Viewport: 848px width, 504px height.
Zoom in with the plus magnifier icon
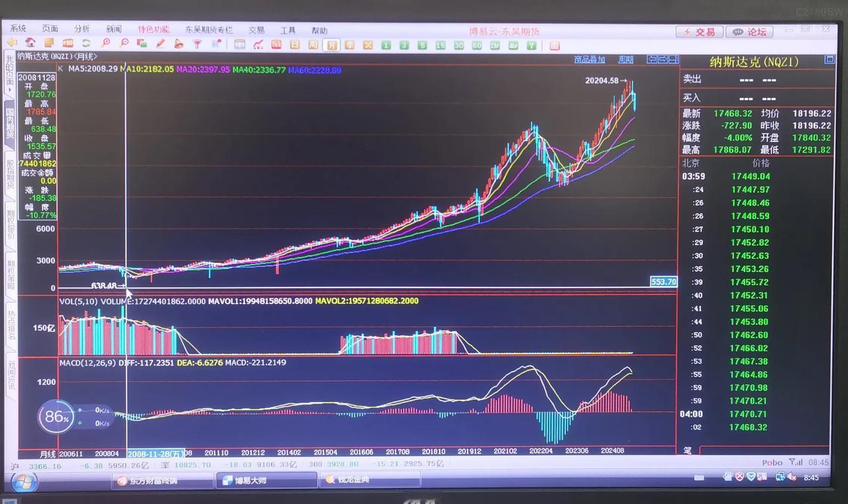pyautogui.click(x=106, y=44)
